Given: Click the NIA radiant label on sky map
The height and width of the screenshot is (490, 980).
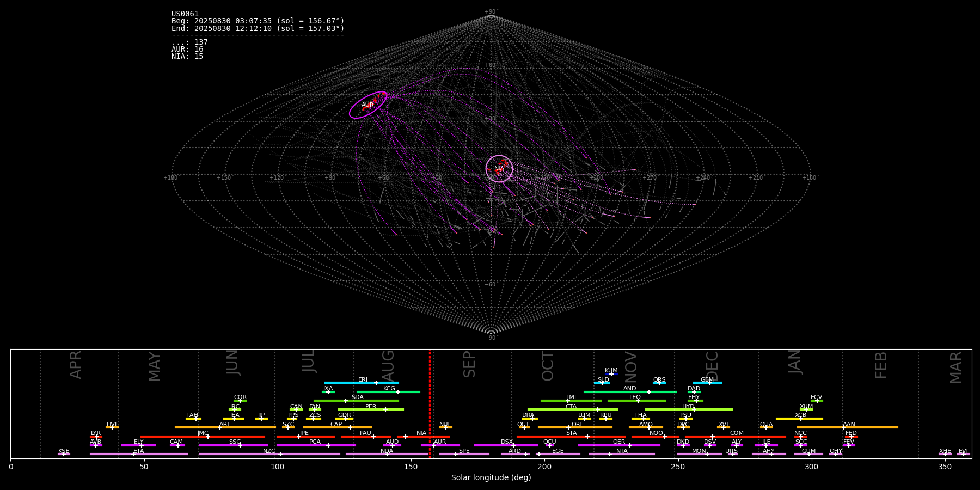Looking at the screenshot, I should 499,169.
